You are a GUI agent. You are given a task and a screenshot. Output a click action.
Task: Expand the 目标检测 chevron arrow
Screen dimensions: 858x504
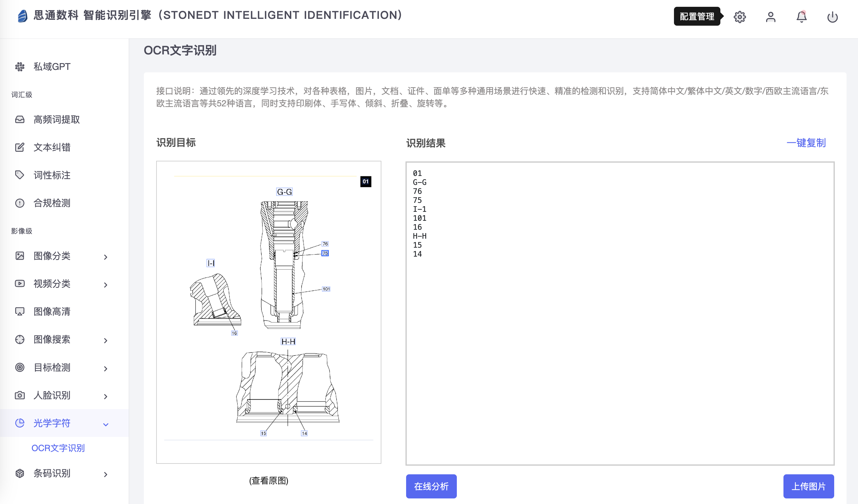[105, 369]
